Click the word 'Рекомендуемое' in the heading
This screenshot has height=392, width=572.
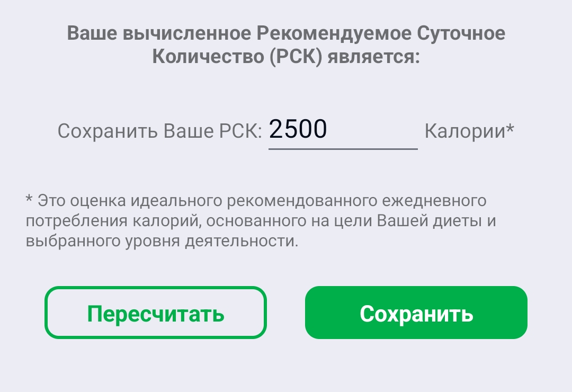pyautogui.click(x=334, y=33)
